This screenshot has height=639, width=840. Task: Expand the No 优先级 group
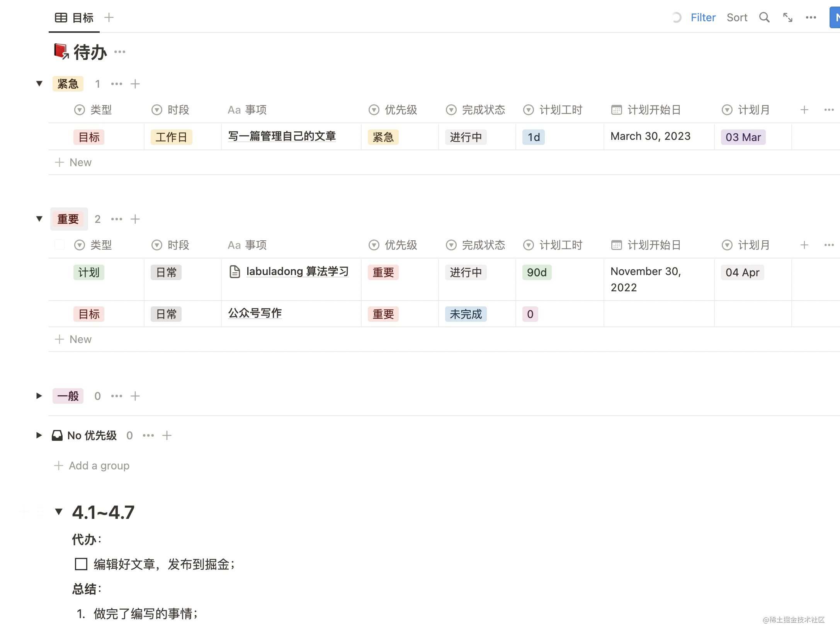pyautogui.click(x=39, y=435)
